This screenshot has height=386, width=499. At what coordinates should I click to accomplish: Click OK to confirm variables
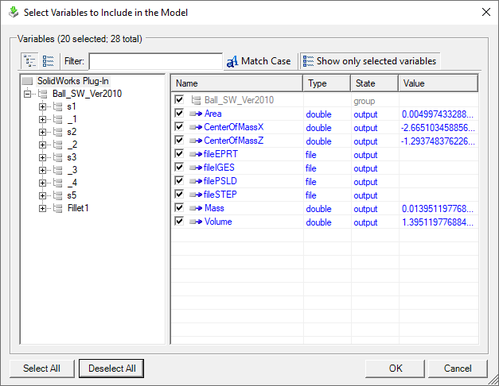pyautogui.click(x=395, y=368)
